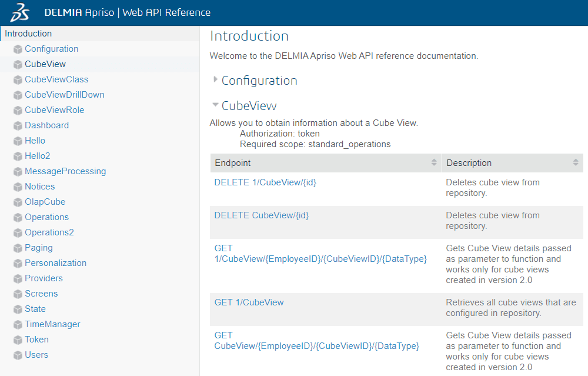
Task: Open the DELETE 1/CubeView/{id} endpoint link
Action: coord(265,182)
